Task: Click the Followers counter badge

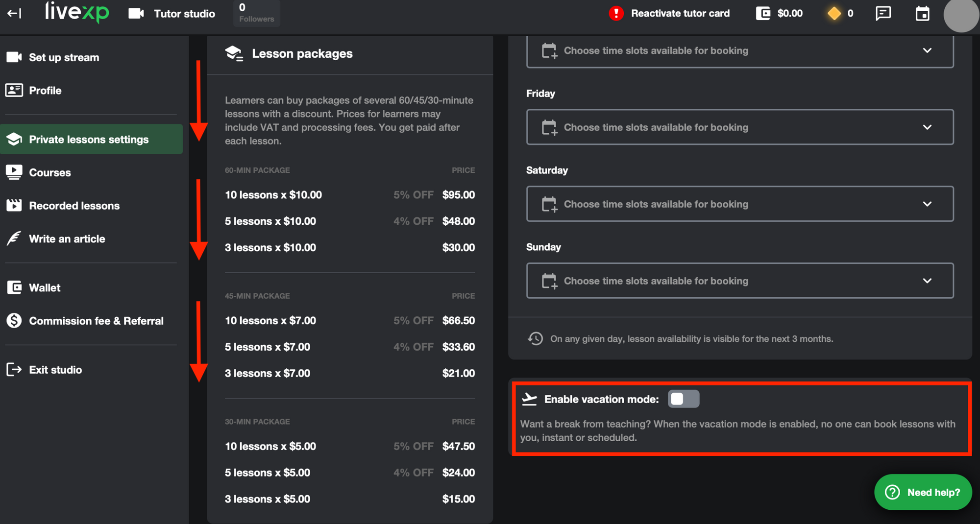Action: (256, 13)
